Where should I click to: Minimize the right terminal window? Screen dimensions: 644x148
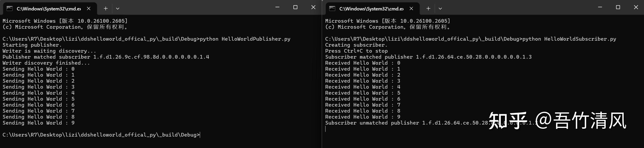pos(600,7)
